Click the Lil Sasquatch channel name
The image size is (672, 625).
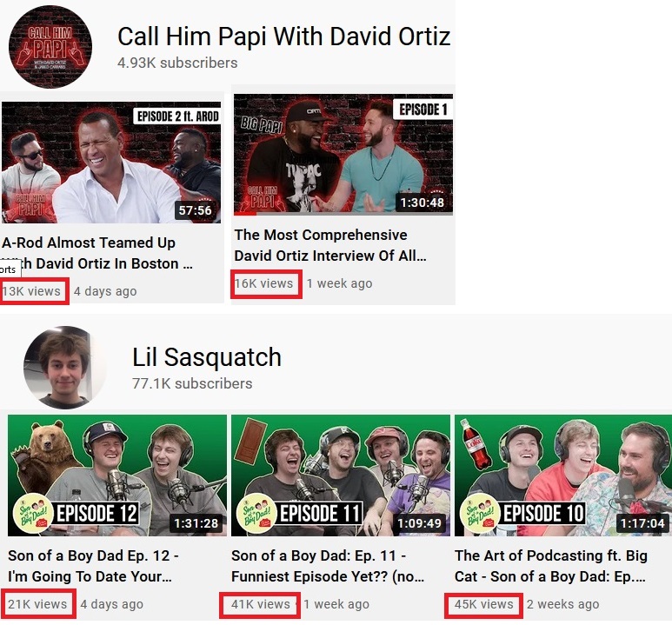coord(207,356)
